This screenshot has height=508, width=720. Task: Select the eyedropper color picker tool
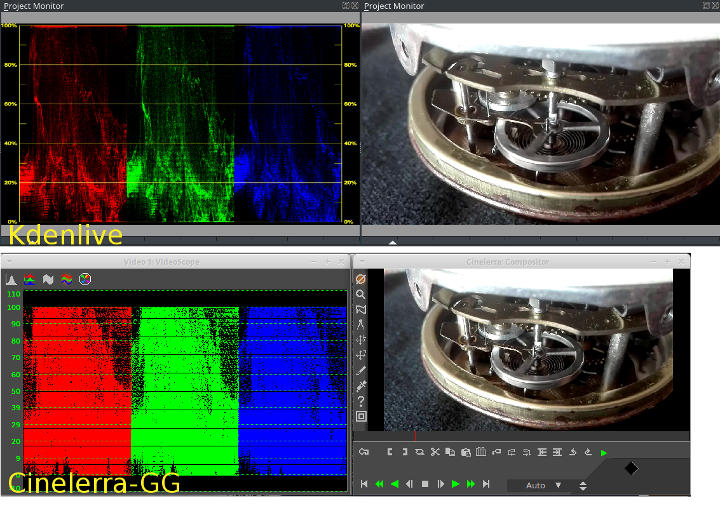pos(361,385)
